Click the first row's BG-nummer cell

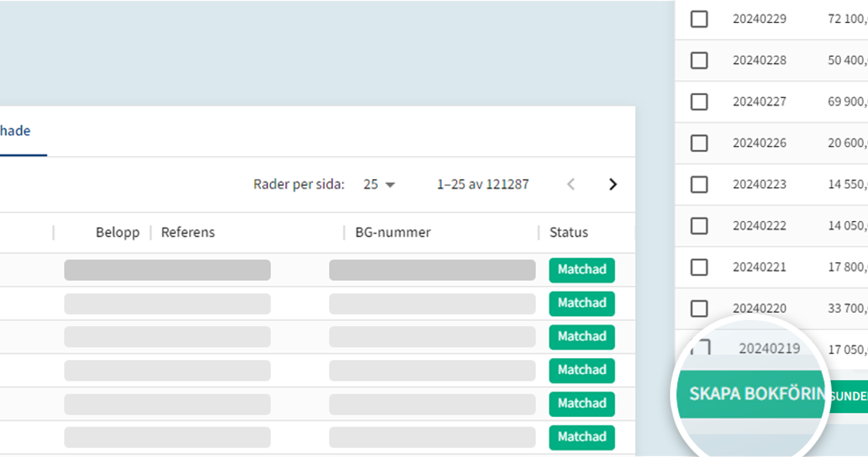point(432,270)
